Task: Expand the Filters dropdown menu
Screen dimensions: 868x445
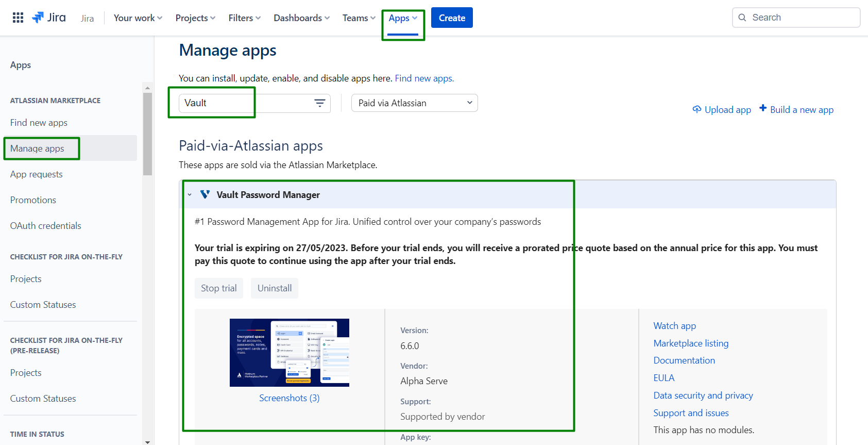Action: (245, 18)
